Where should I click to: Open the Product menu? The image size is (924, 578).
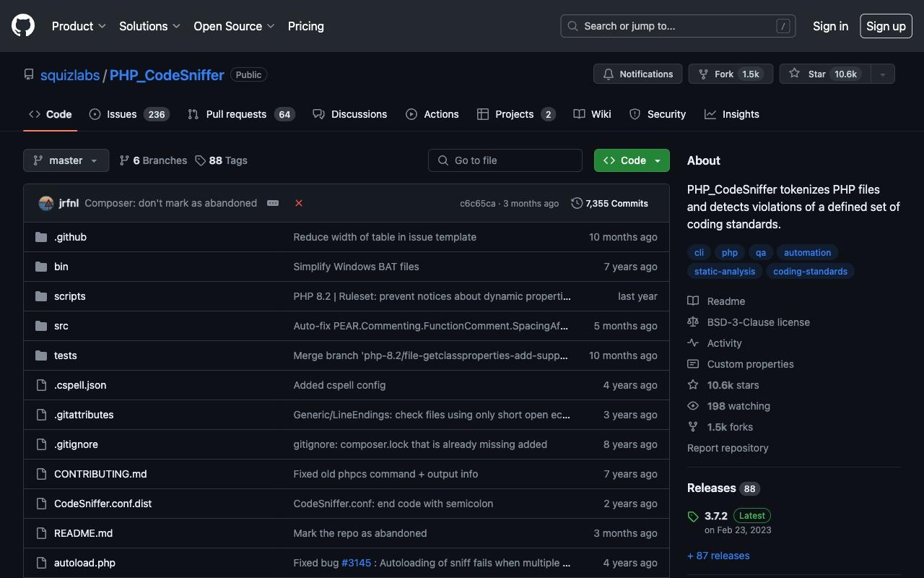[79, 26]
